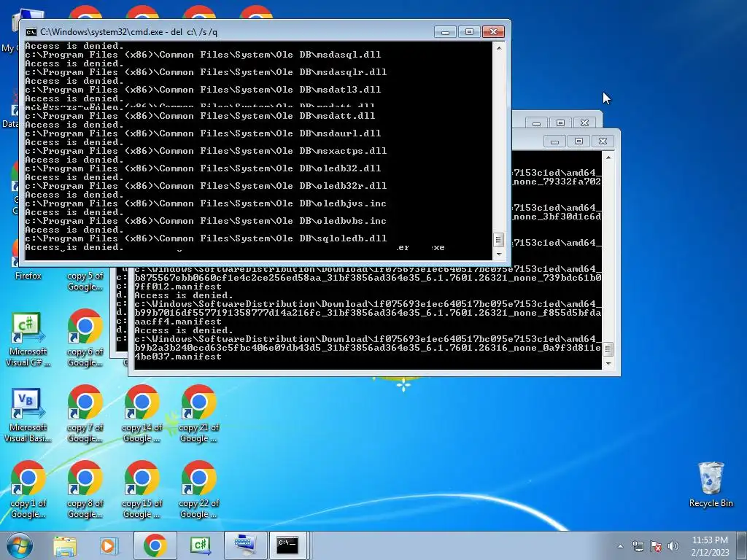
Task: Select copy 6 of Google Chrome shortcut
Action: [85, 338]
